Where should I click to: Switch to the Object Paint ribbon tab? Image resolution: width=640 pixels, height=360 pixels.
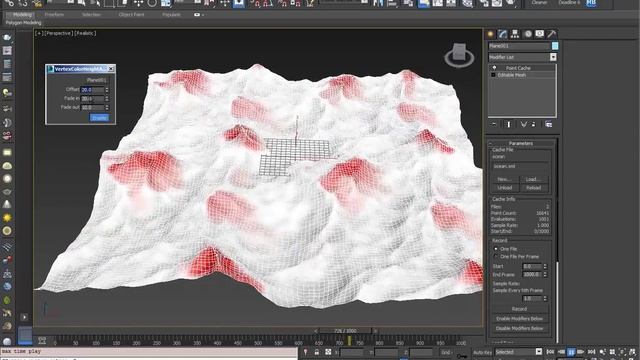click(x=131, y=15)
